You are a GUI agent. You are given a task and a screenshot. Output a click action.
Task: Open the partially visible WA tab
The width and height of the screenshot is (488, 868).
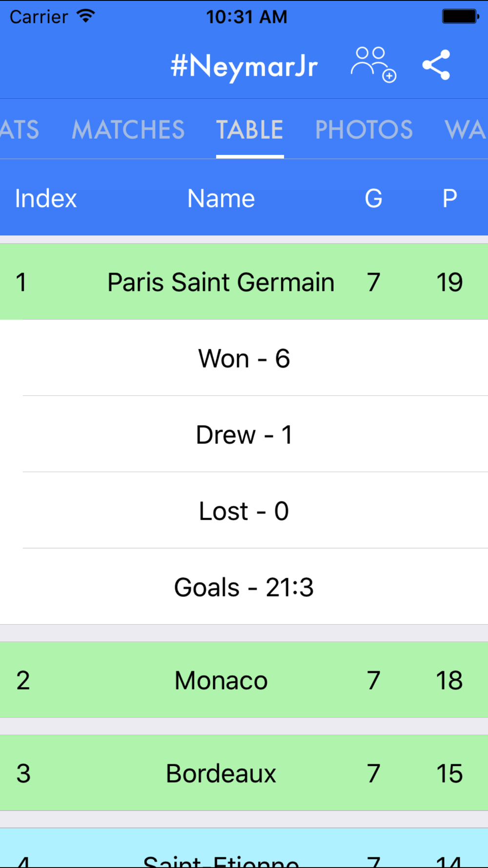(x=465, y=129)
